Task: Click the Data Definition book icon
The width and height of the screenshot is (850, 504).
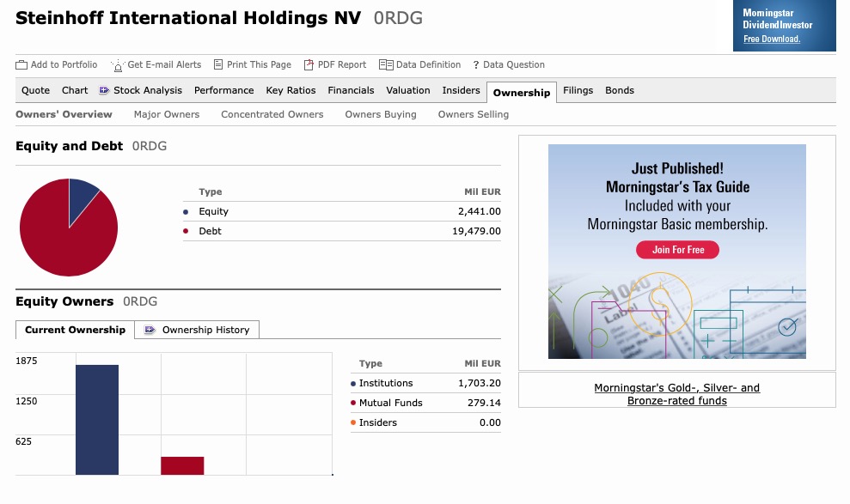Action: click(x=386, y=65)
